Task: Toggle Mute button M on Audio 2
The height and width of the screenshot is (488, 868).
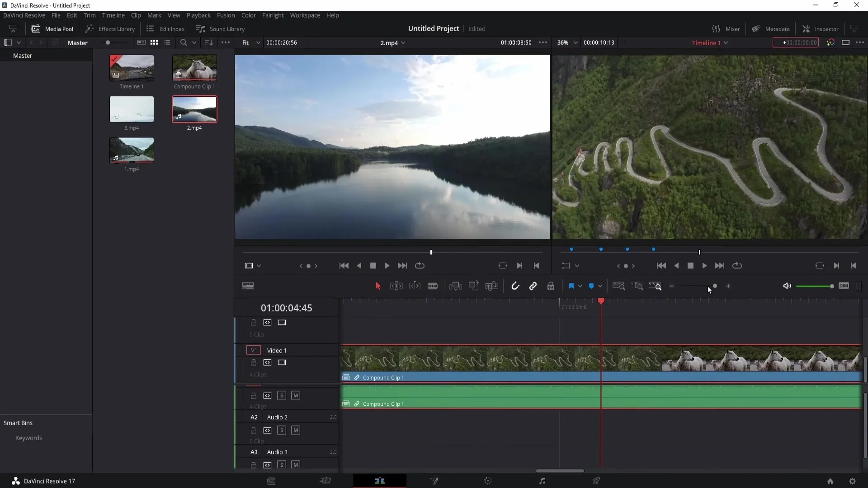Action: (x=296, y=431)
